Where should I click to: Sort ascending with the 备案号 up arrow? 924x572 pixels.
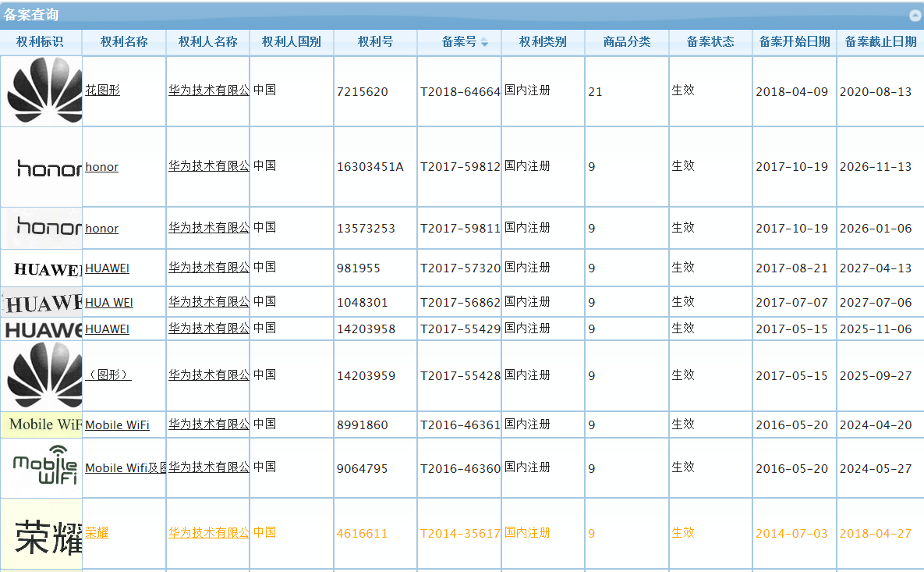pyautogui.click(x=485, y=40)
